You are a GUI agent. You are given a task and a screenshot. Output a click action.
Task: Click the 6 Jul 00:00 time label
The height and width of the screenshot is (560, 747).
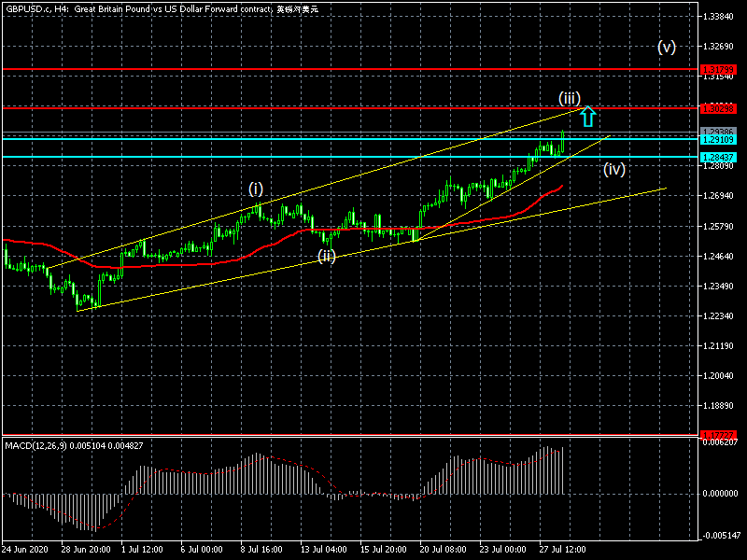pyautogui.click(x=202, y=549)
